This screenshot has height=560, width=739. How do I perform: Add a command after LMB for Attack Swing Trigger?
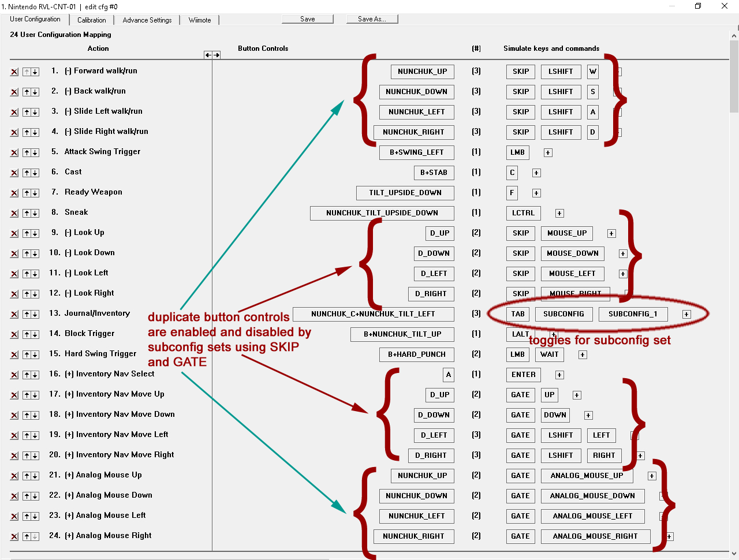click(548, 153)
